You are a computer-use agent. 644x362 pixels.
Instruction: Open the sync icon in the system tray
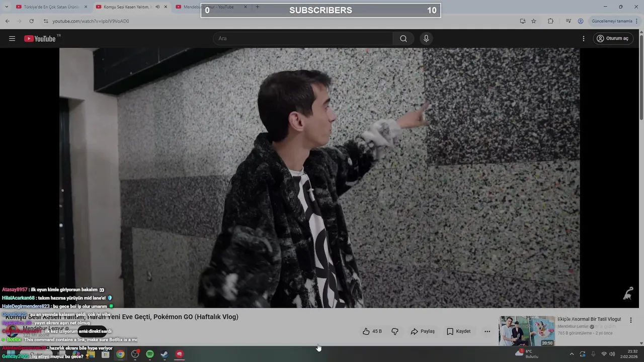[583, 354]
